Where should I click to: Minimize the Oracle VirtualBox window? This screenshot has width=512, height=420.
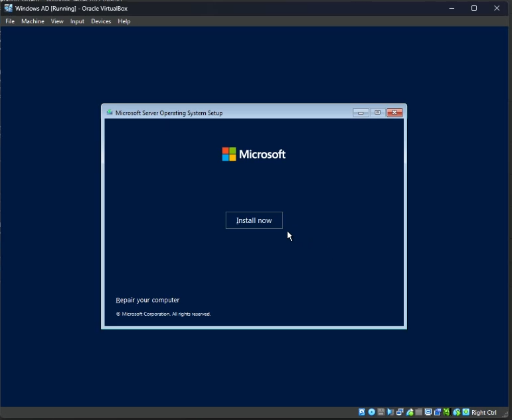click(x=452, y=8)
